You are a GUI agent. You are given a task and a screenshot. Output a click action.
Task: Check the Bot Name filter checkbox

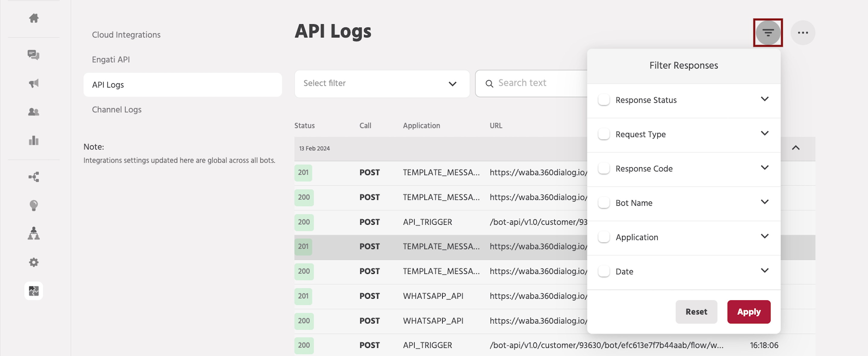[x=604, y=202]
